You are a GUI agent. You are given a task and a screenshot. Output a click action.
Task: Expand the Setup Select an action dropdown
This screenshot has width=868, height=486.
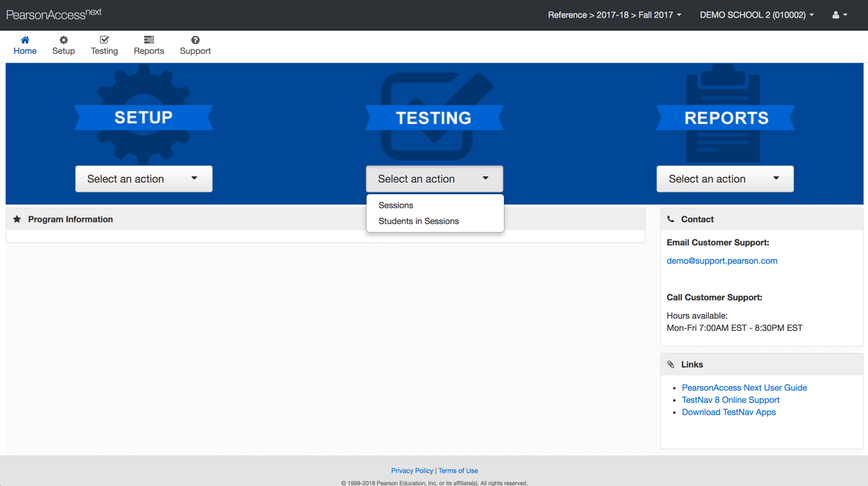144,179
